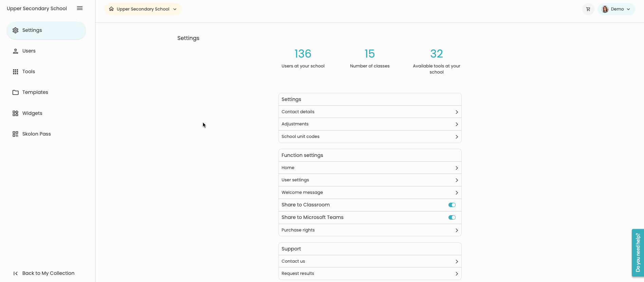Open the shopping cart icon
Screen dimensions: 644x282
pos(588,9)
